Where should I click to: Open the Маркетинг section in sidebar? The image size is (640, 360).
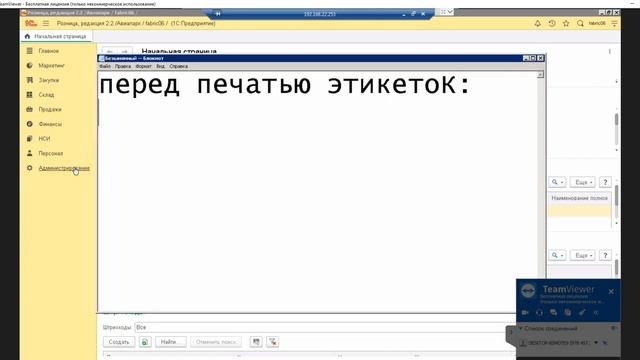(51, 66)
